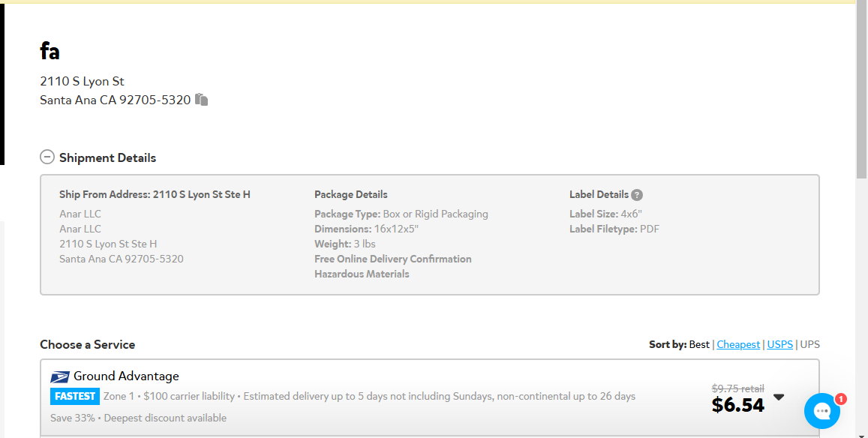
Task: Click the Shipment Details heading
Action: [107, 157]
